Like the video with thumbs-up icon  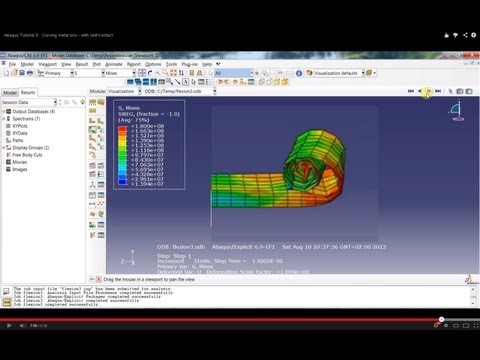[x=446, y=35]
